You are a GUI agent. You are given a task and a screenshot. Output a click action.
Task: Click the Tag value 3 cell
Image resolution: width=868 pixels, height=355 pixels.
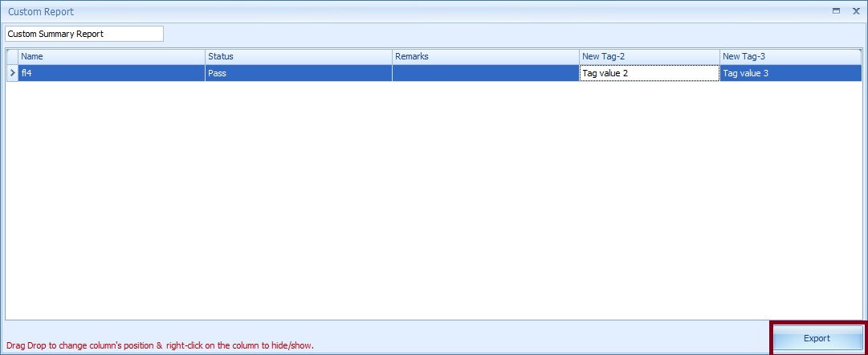click(x=790, y=73)
